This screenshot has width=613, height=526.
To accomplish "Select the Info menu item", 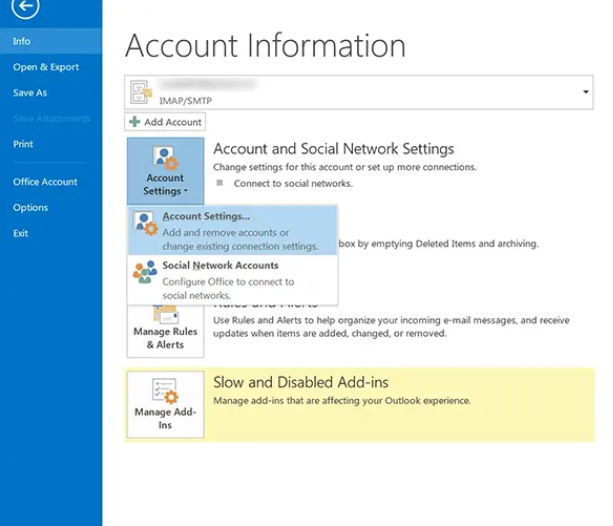I will click(x=51, y=41).
